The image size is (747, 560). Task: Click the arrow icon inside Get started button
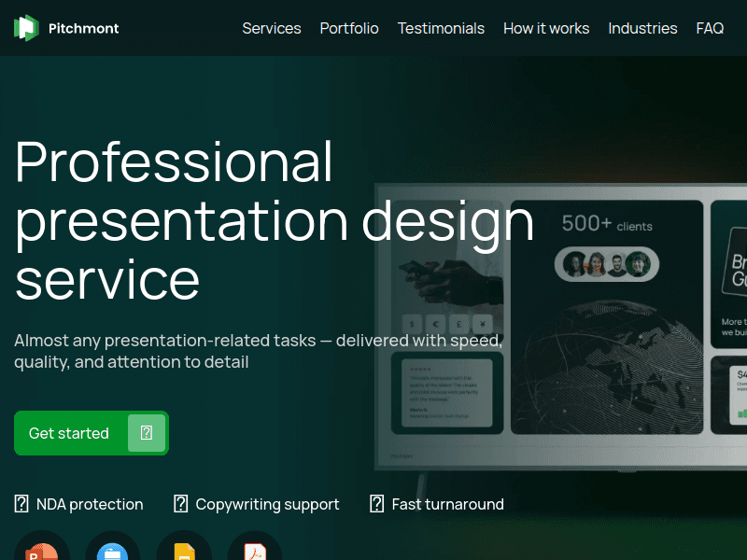click(x=147, y=433)
